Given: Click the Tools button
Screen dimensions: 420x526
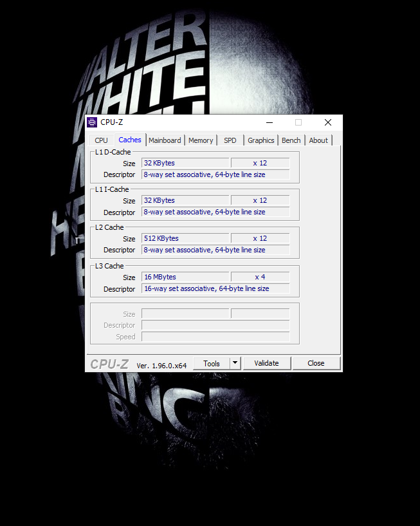Looking at the screenshot, I should [x=212, y=363].
